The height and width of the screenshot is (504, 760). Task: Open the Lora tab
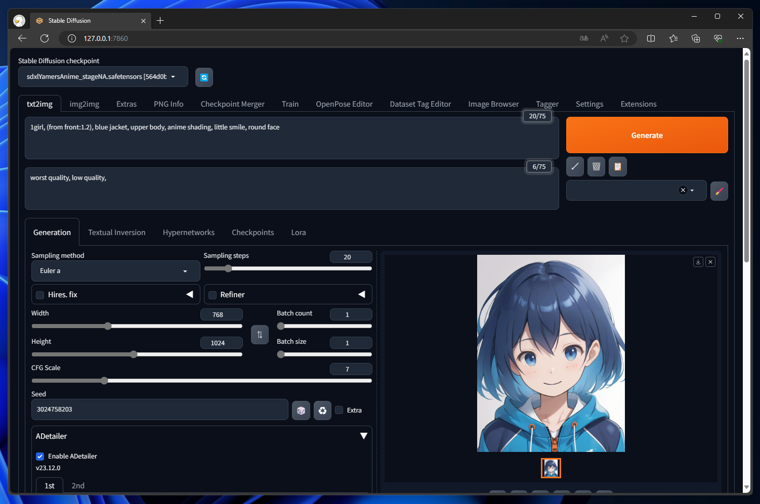(299, 233)
